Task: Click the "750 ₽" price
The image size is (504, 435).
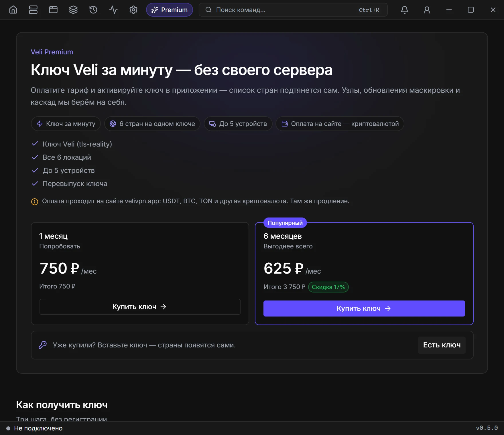Action: pyautogui.click(x=59, y=268)
